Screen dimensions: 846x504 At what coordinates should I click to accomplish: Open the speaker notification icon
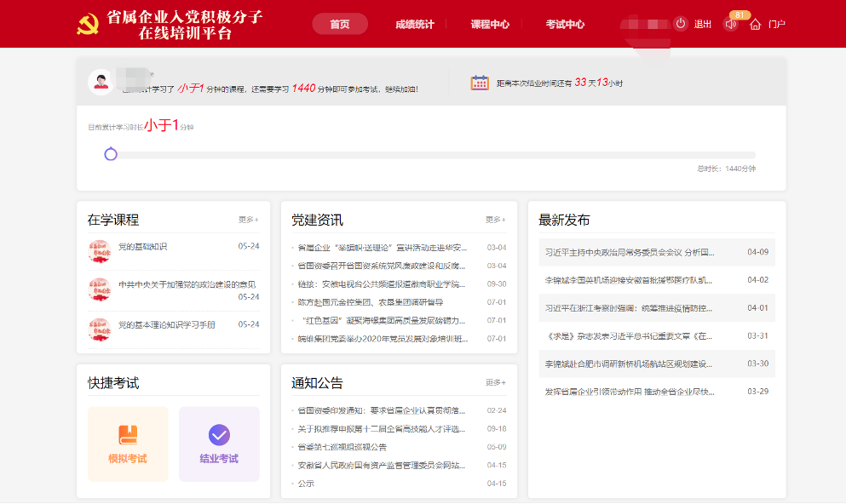click(x=730, y=25)
